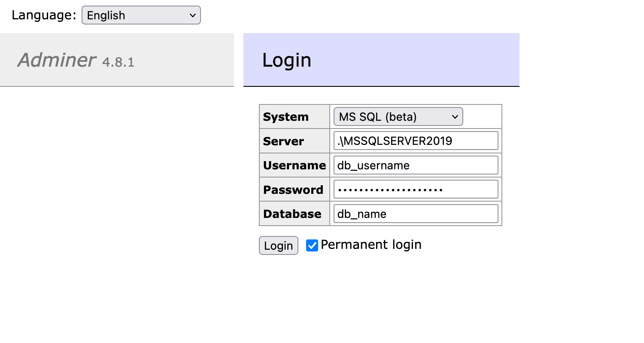Screen dimensions: 644x343
Task: Open the Language dropdown showing English
Action: point(141,15)
